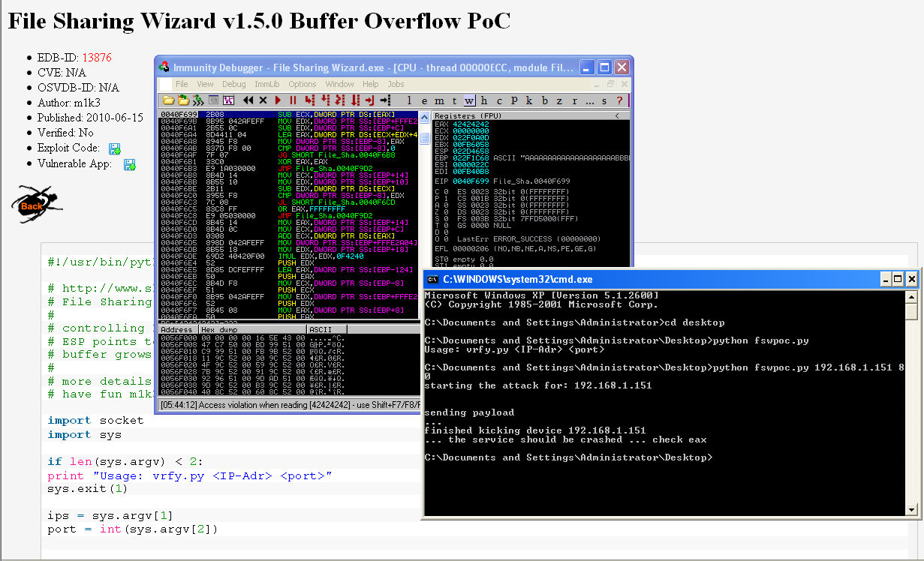
Task: Switch to CPU view with 'c' button
Action: pyautogui.click(x=499, y=100)
